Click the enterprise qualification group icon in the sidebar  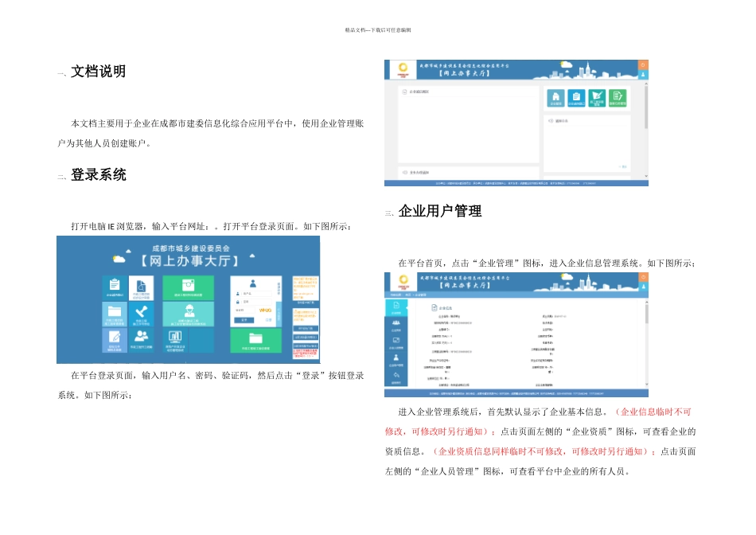pos(396,325)
